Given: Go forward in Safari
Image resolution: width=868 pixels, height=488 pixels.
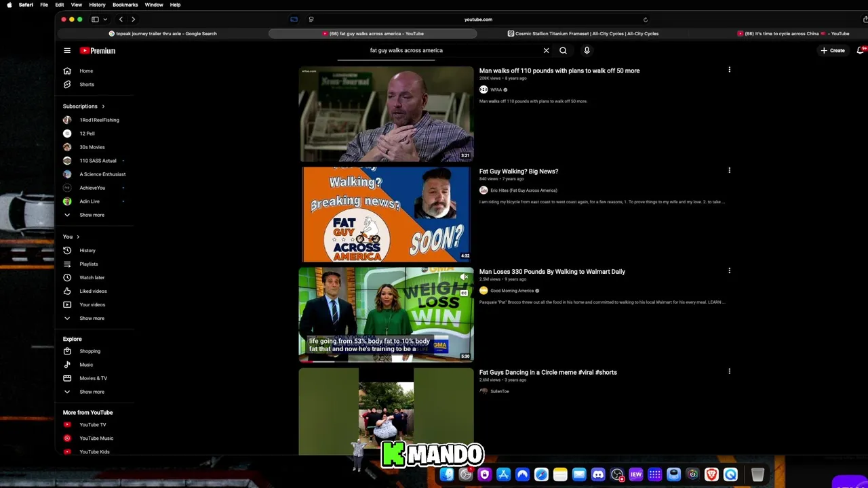Looking at the screenshot, I should pyautogui.click(x=133, y=20).
